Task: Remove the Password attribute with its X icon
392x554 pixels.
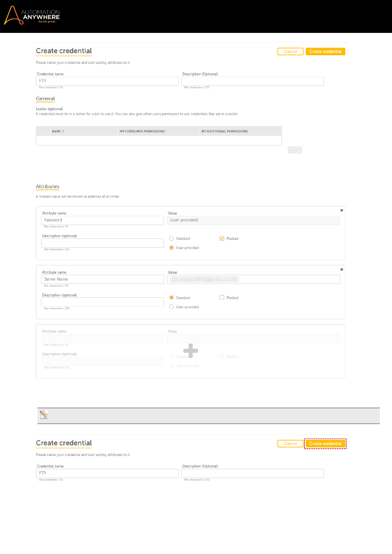Action: pos(342,211)
